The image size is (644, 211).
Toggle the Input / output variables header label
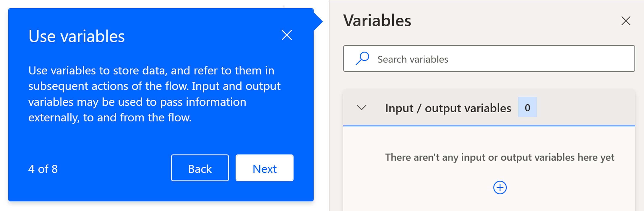[448, 108]
